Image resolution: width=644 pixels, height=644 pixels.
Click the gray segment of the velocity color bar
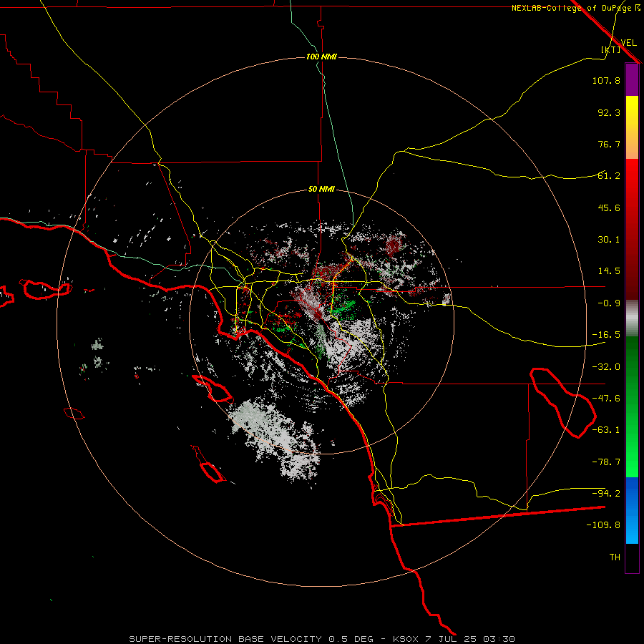pos(632,318)
